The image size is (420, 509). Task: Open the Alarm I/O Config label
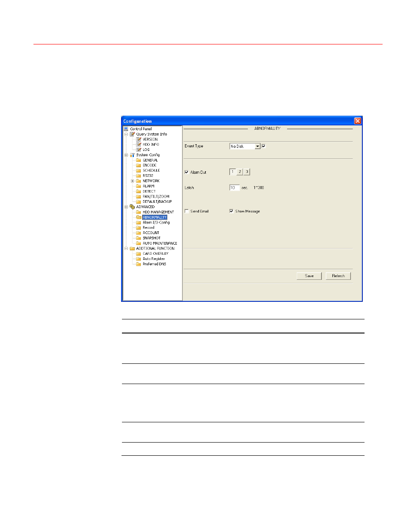click(x=156, y=222)
